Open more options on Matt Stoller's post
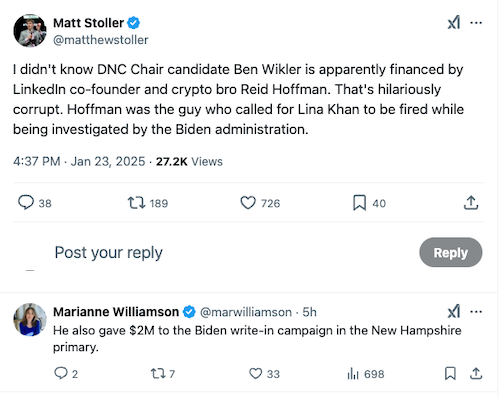The height and width of the screenshot is (398, 500). 476,23
